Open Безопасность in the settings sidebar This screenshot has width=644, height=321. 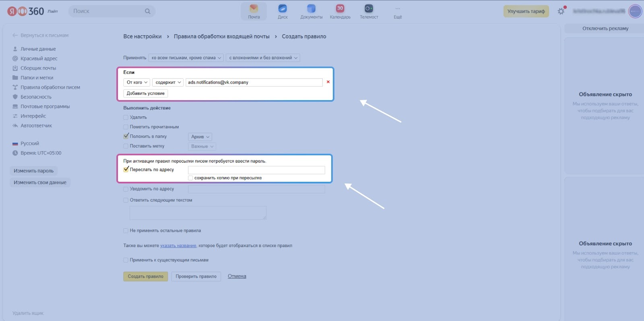point(36,97)
